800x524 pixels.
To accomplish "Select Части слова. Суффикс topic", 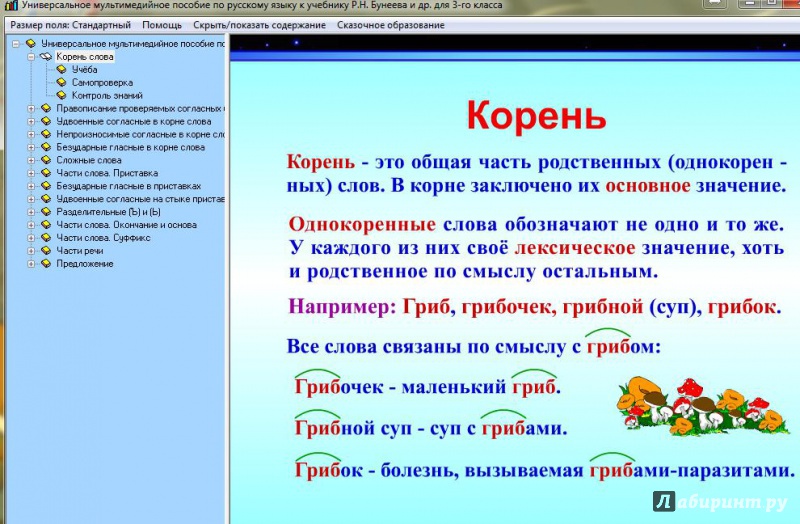I will [x=103, y=238].
